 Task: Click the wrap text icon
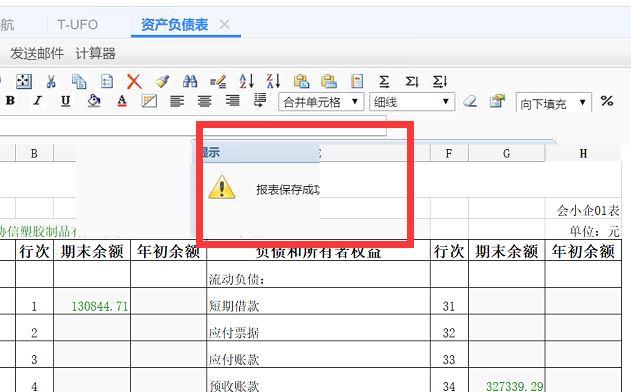click(x=260, y=100)
